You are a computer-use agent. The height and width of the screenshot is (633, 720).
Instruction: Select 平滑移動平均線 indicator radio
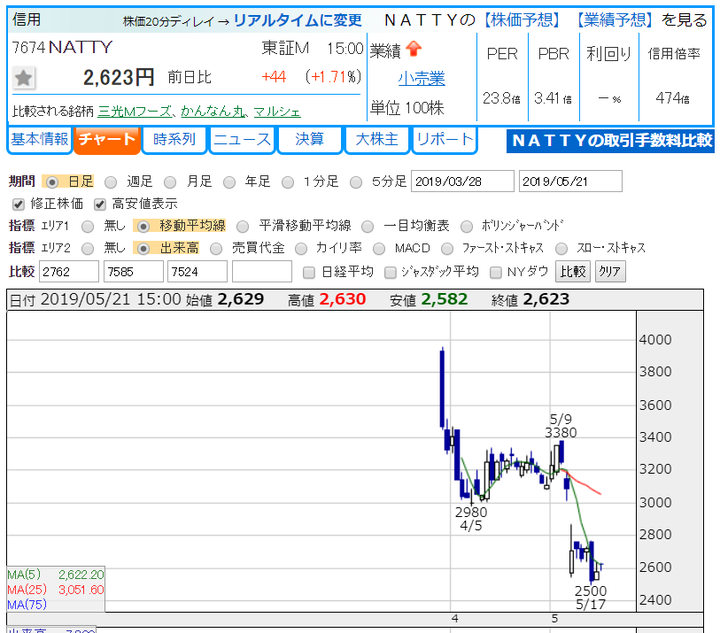pos(243,226)
